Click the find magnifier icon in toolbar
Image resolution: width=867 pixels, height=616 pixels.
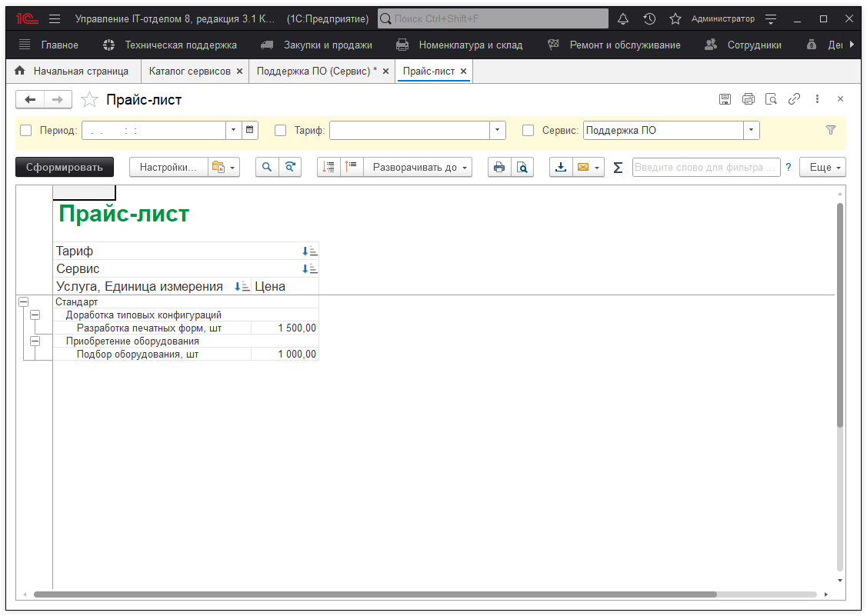pyautogui.click(x=266, y=167)
